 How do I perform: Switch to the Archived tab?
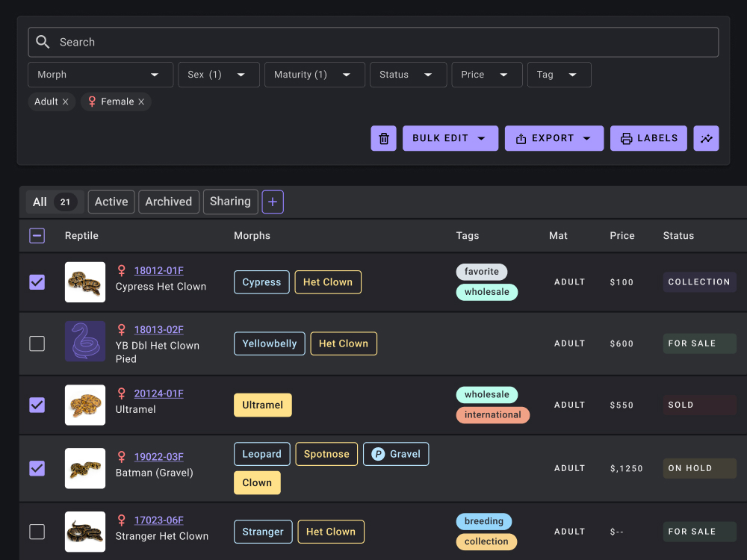168,202
